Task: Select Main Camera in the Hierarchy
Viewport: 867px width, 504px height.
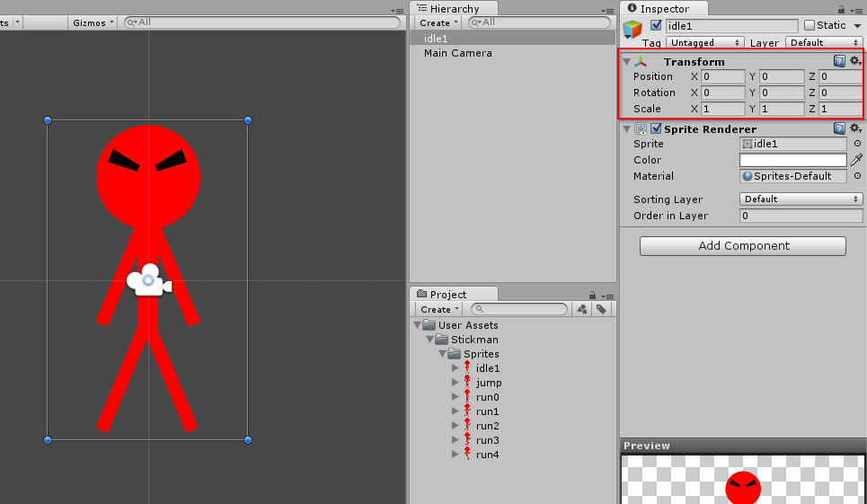Action: [x=458, y=53]
